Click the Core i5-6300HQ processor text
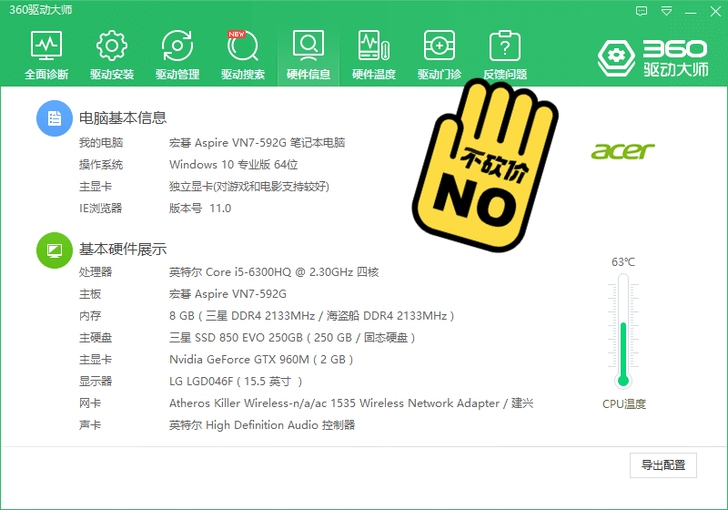The image size is (728, 510). pos(273,272)
